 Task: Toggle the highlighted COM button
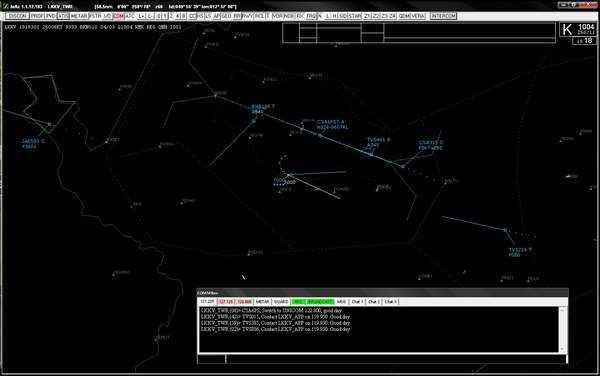pyautogui.click(x=119, y=16)
